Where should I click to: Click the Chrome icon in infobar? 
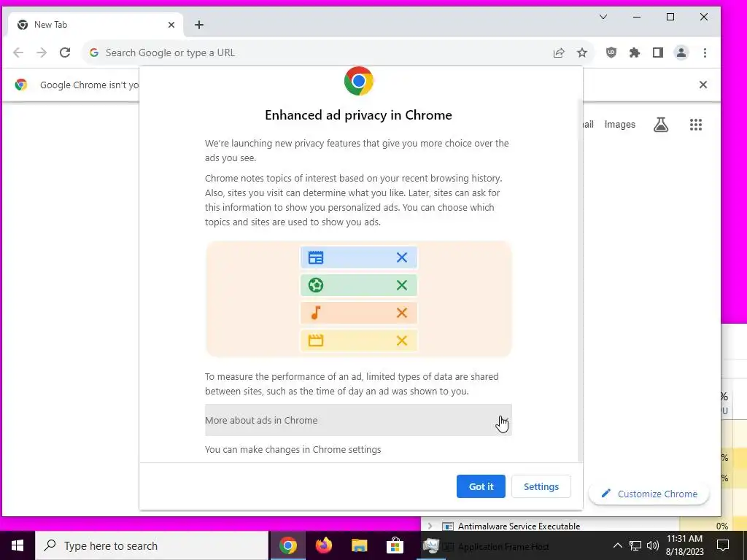pyautogui.click(x=21, y=85)
